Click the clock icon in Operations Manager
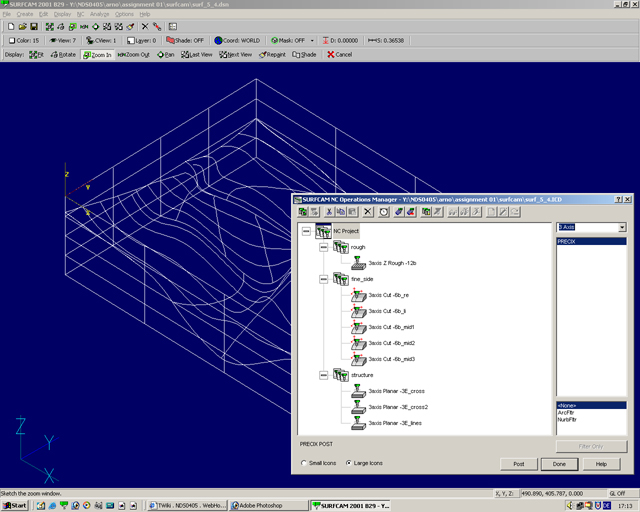Viewport: 640px width, 512px height. (x=384, y=211)
